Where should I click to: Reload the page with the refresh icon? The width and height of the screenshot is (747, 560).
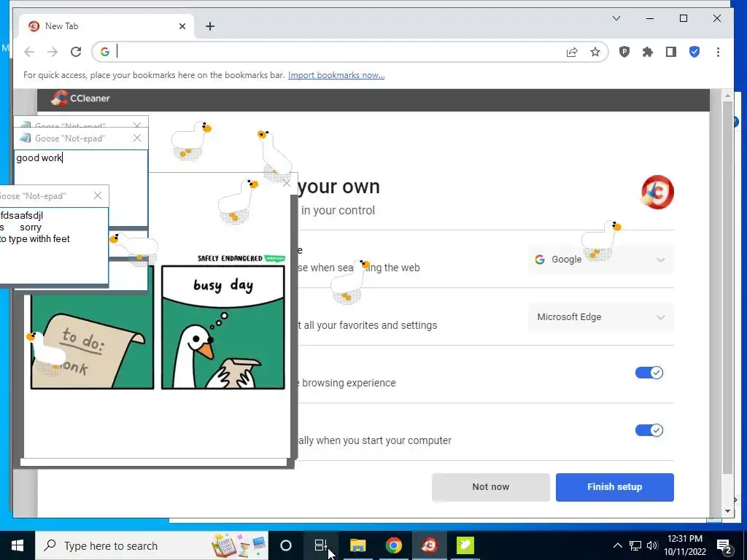tap(76, 52)
